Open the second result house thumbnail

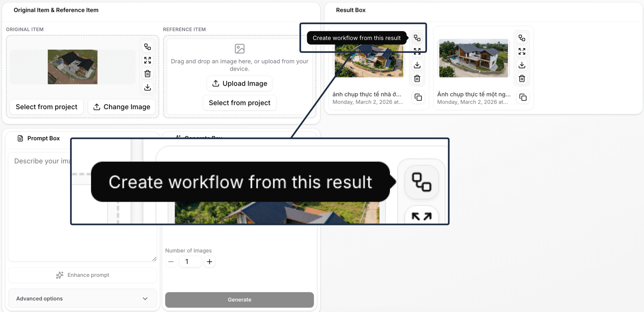473,58
